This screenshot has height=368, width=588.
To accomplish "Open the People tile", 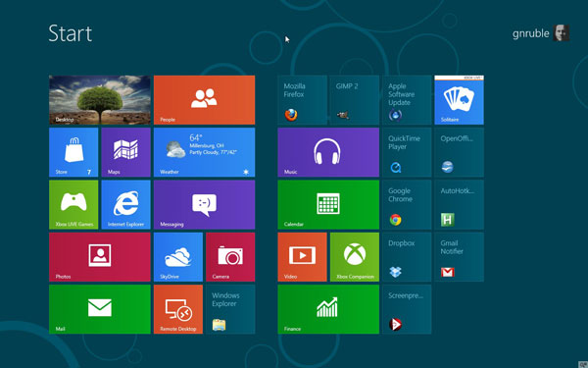I will [x=205, y=100].
